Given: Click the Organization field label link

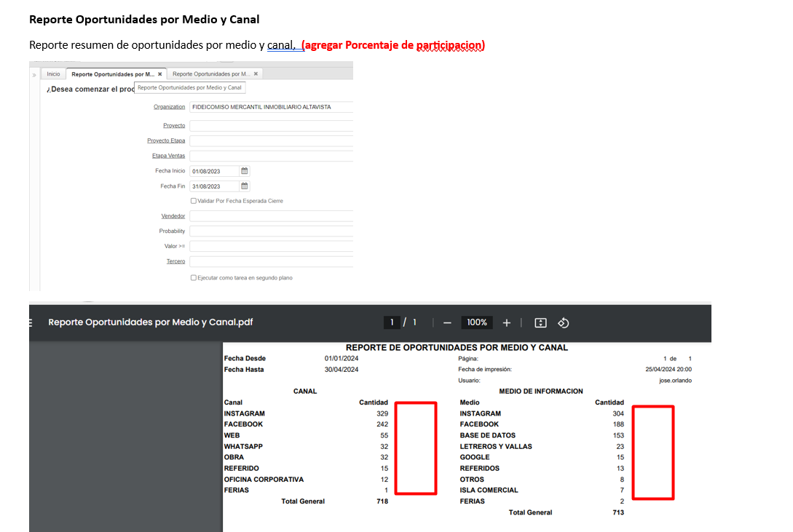Looking at the screenshot, I should coord(169,107).
